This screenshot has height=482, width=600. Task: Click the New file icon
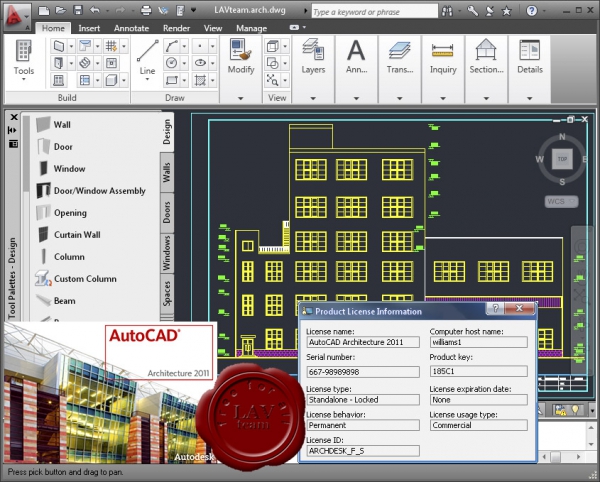(x=43, y=10)
